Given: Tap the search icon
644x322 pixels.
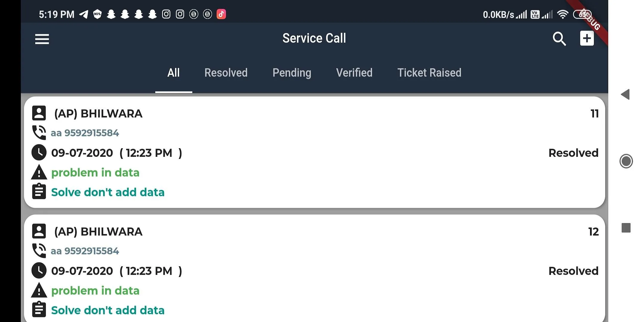Looking at the screenshot, I should pyautogui.click(x=560, y=38).
